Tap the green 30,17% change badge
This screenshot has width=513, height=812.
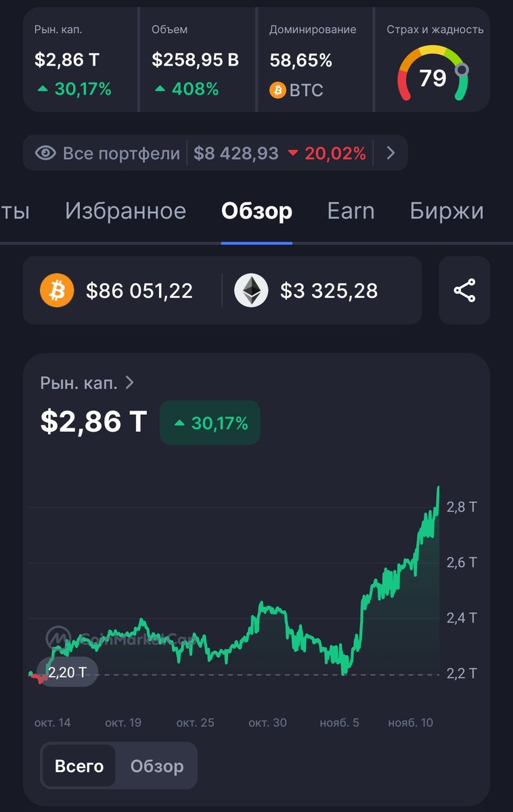click(210, 423)
